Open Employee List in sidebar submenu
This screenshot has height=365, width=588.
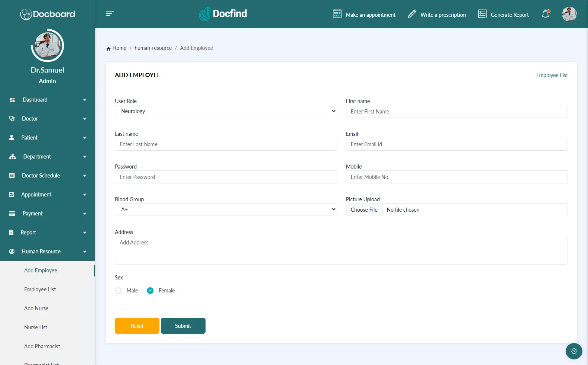(40, 289)
